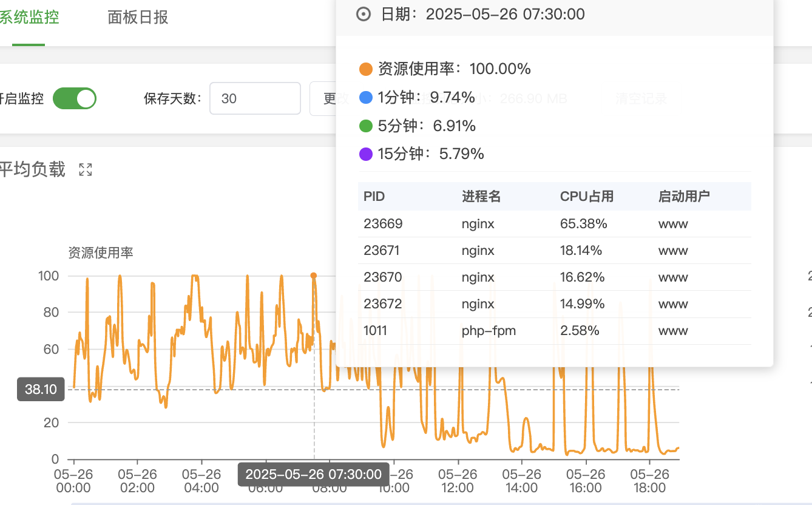The image size is (812, 505).
Task: Click the 资源使用率 y-axis title
Action: coord(101,253)
